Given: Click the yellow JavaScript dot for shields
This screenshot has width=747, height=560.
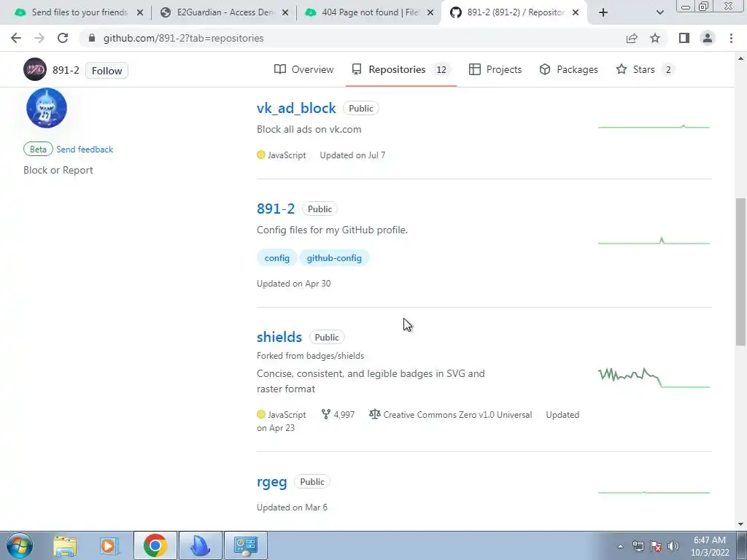Looking at the screenshot, I should click(x=261, y=414).
